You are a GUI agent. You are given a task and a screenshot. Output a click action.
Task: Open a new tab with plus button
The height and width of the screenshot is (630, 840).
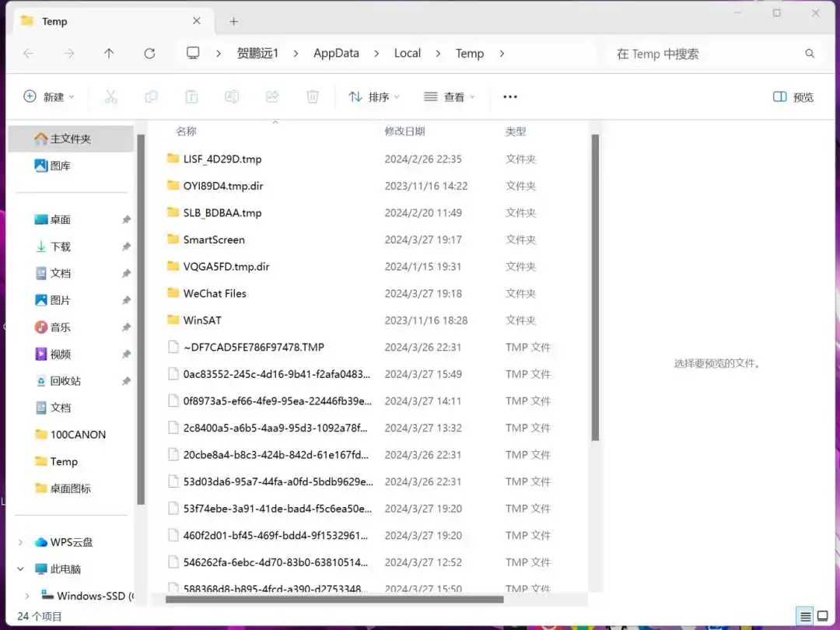[233, 22]
